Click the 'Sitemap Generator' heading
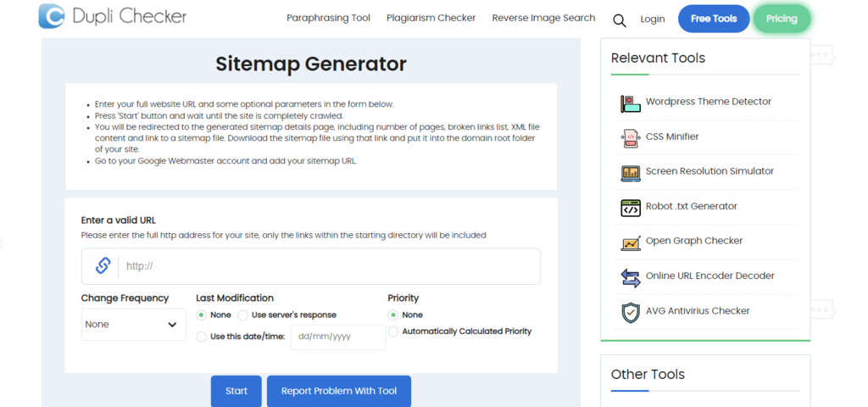This screenshot has width=868, height=407. 310,64
